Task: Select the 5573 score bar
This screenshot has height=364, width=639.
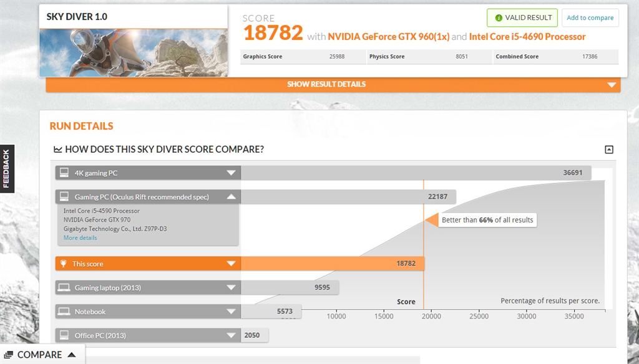Action: pos(271,312)
